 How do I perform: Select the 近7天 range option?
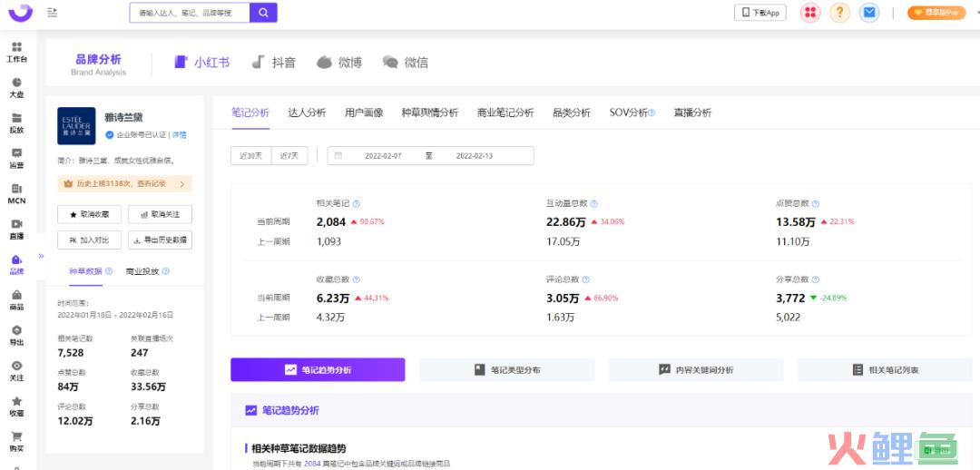(289, 156)
